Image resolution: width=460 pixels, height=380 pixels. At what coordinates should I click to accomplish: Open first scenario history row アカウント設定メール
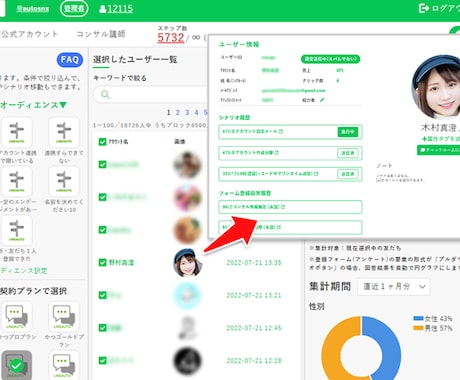[290, 132]
